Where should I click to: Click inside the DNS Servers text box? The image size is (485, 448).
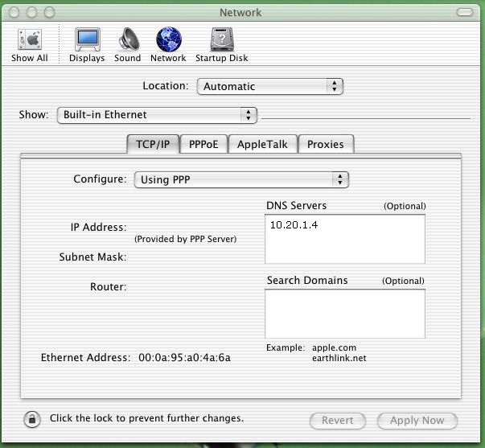[x=344, y=239]
